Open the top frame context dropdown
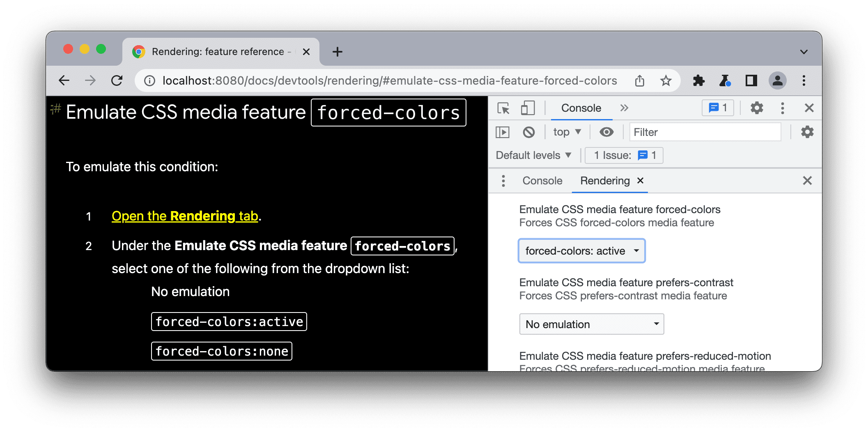This screenshot has width=868, height=432. pos(566,132)
